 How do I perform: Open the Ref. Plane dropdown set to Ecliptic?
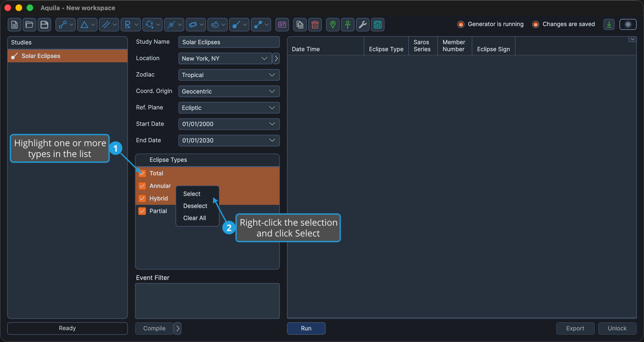pyautogui.click(x=229, y=108)
